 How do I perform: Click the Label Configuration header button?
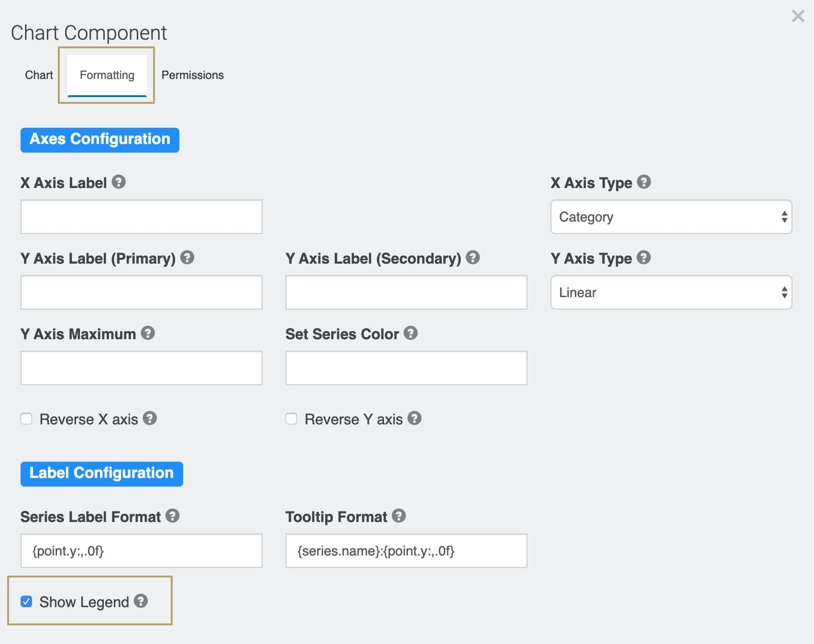102,474
